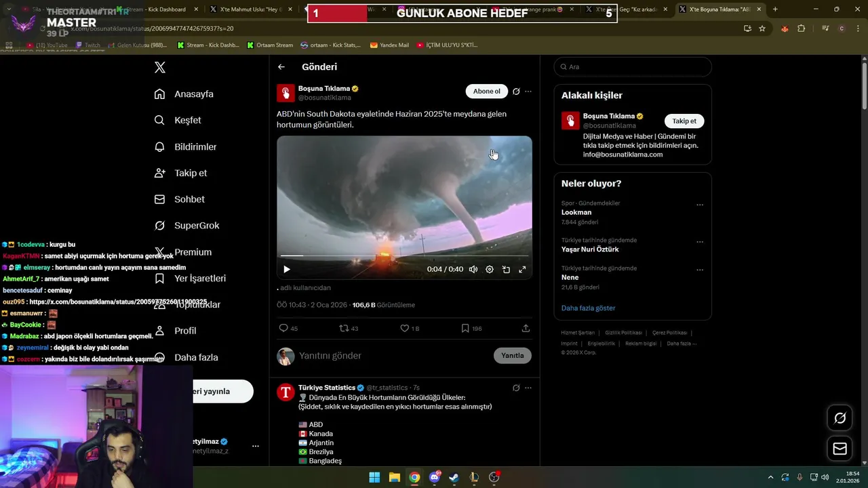
Task: Open SuperGrok from sidebar
Action: click(186, 226)
